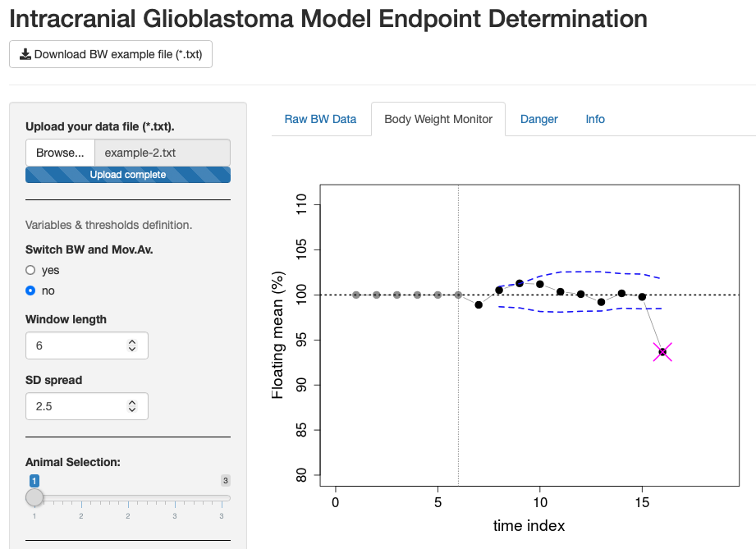Open the Danger tab

(538, 119)
